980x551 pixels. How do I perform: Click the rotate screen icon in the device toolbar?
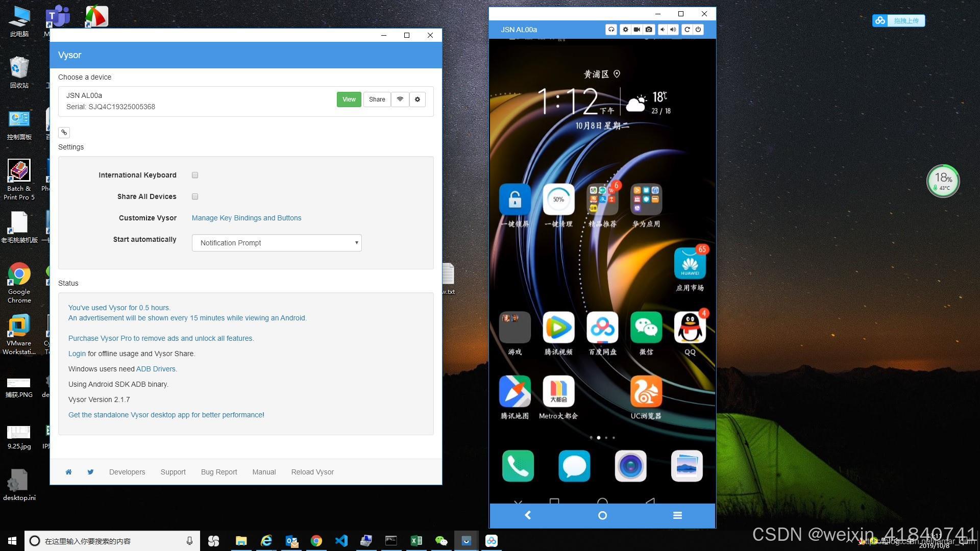point(687,30)
